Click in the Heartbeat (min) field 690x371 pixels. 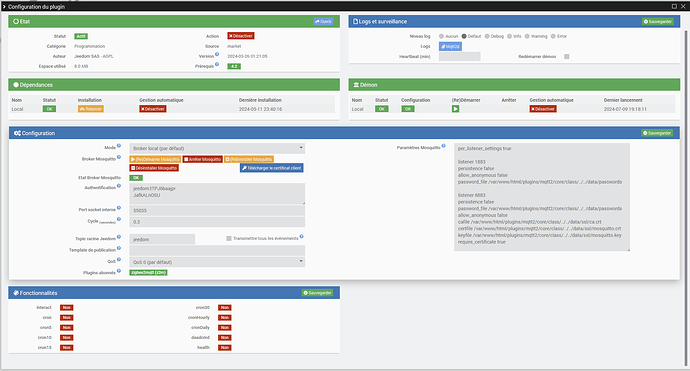coord(459,56)
